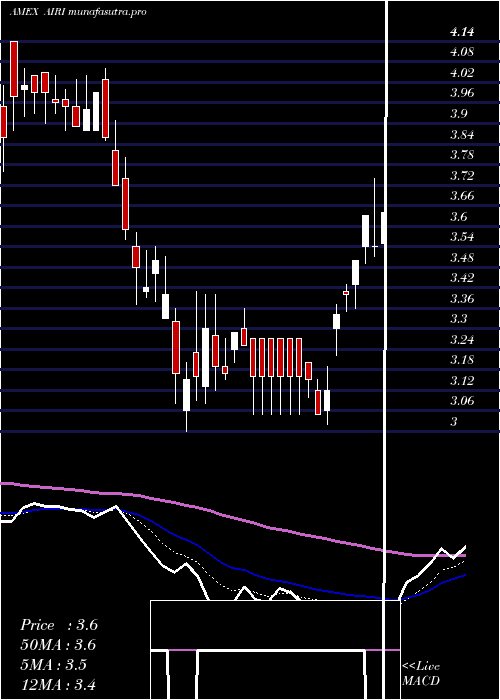500x700 pixels.
Task: Click the 3.72 price axis label
Action: tap(462, 176)
